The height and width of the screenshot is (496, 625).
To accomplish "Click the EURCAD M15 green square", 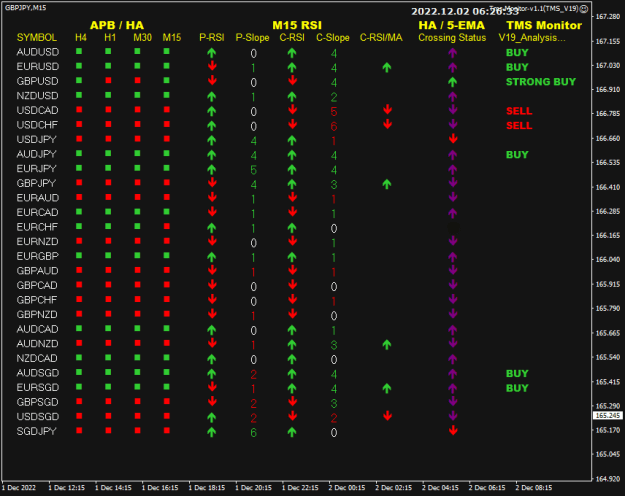I will click(x=167, y=212).
